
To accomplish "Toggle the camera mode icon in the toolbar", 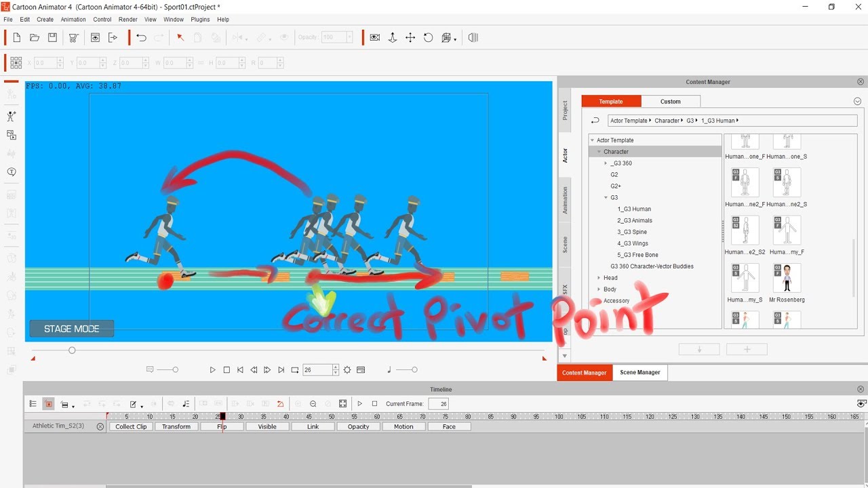I will [374, 38].
